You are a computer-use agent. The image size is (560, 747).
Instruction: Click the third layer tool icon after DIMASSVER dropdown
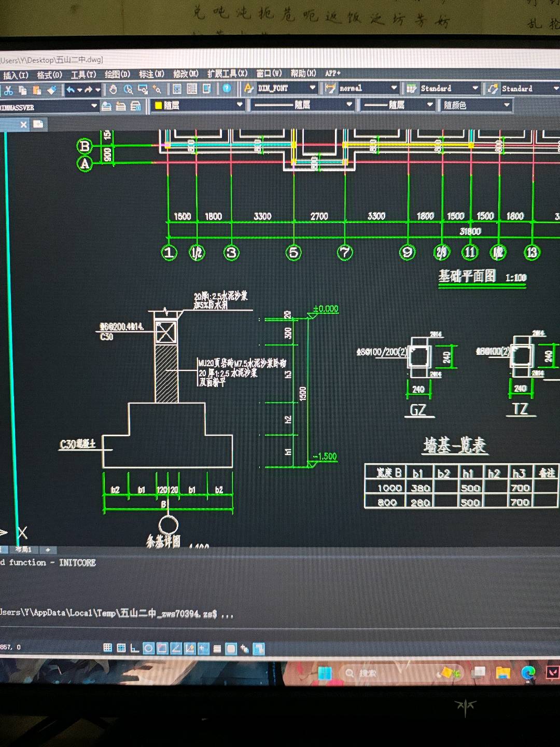(x=136, y=106)
